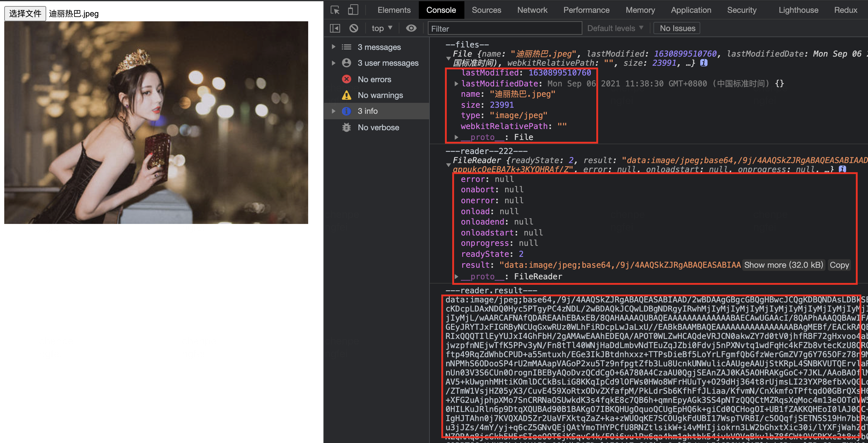Toggle the console sidebar panel icon

[335, 28]
